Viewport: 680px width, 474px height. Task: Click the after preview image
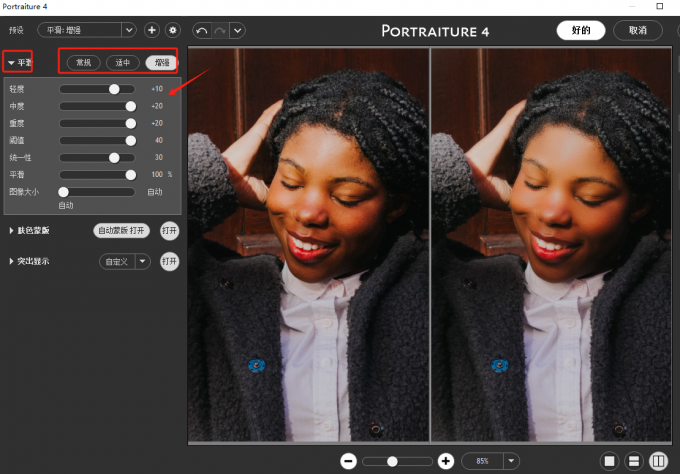pos(551,245)
